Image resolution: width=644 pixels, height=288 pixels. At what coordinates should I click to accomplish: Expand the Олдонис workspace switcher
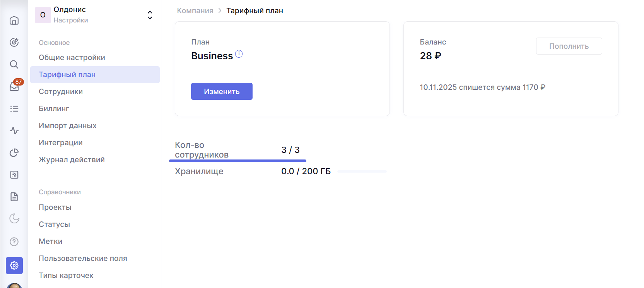click(150, 15)
